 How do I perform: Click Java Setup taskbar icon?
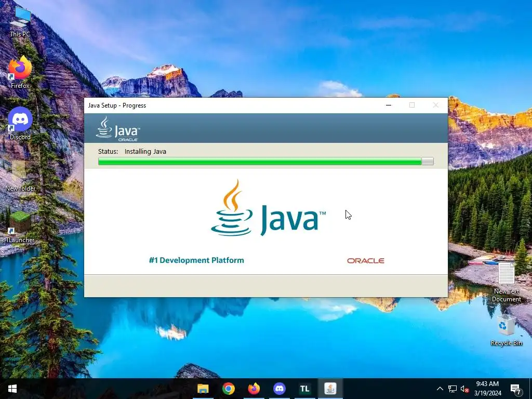pos(330,389)
